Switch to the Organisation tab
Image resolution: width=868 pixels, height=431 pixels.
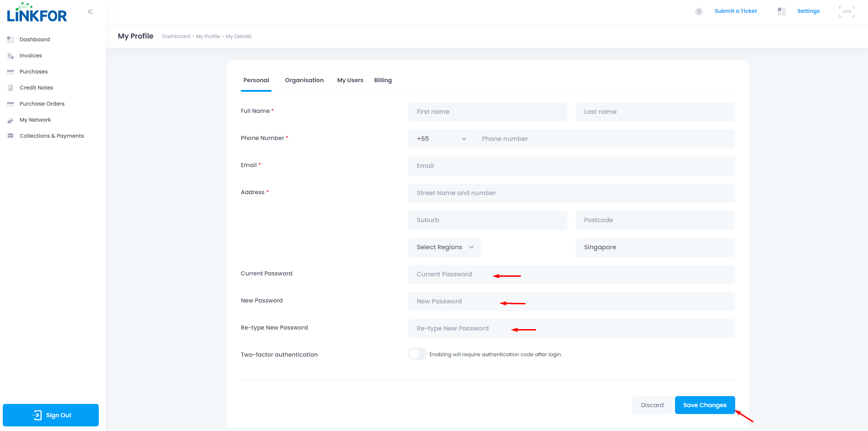[304, 80]
